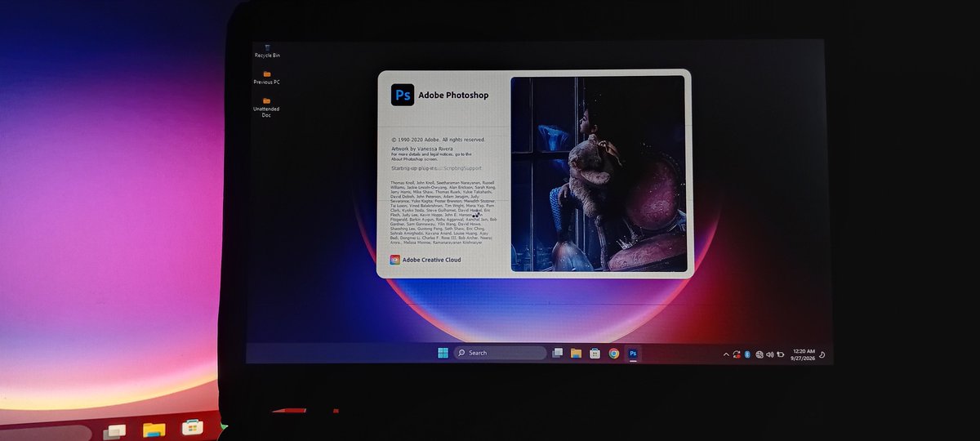The width and height of the screenshot is (980, 441).
Task: Launch Microsoft Store on the front screen taskbar
Action: 595,354
